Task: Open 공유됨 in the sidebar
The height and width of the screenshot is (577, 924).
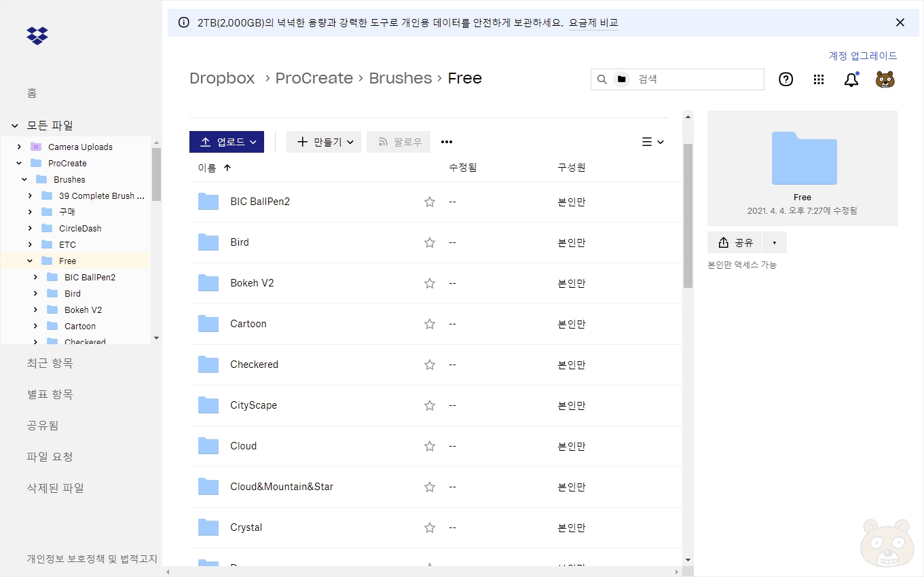Action: coord(43,426)
